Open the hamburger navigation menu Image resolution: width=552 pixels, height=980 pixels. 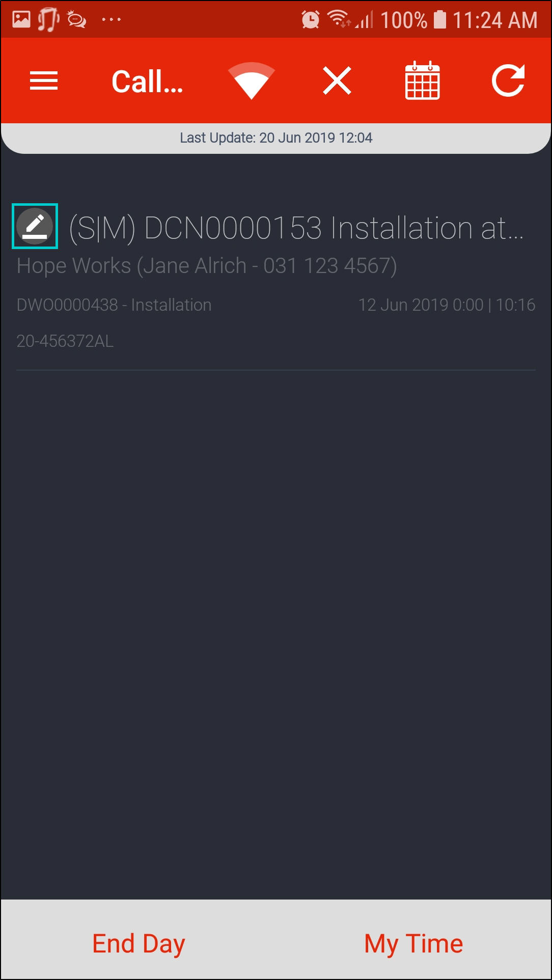(x=44, y=80)
